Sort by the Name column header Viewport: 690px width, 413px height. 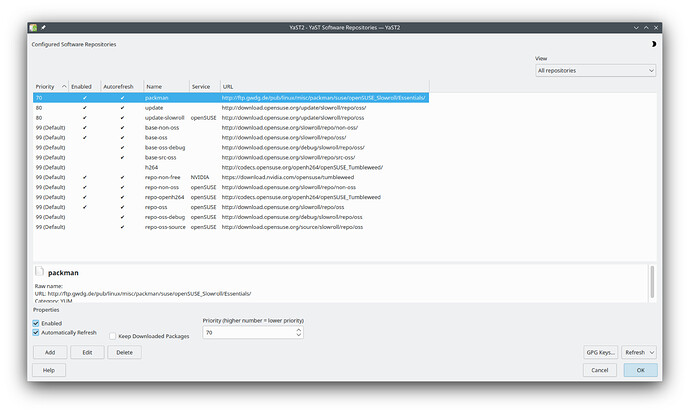click(x=166, y=87)
